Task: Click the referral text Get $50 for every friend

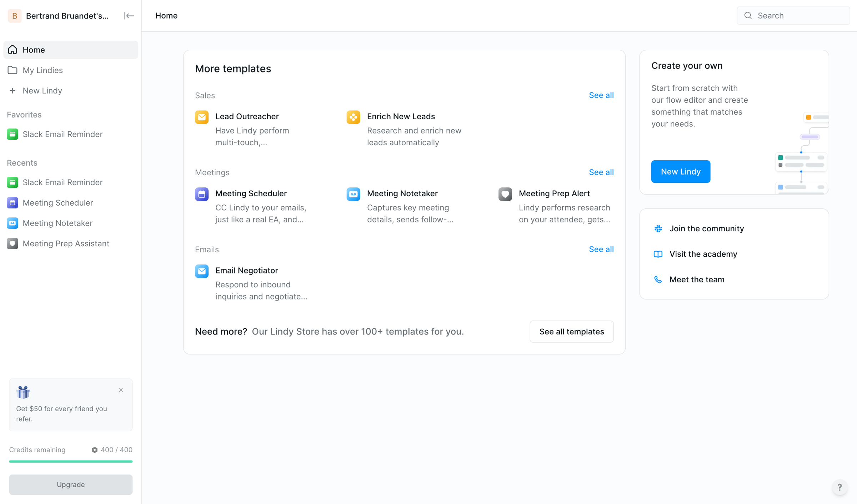Action: [61, 414]
